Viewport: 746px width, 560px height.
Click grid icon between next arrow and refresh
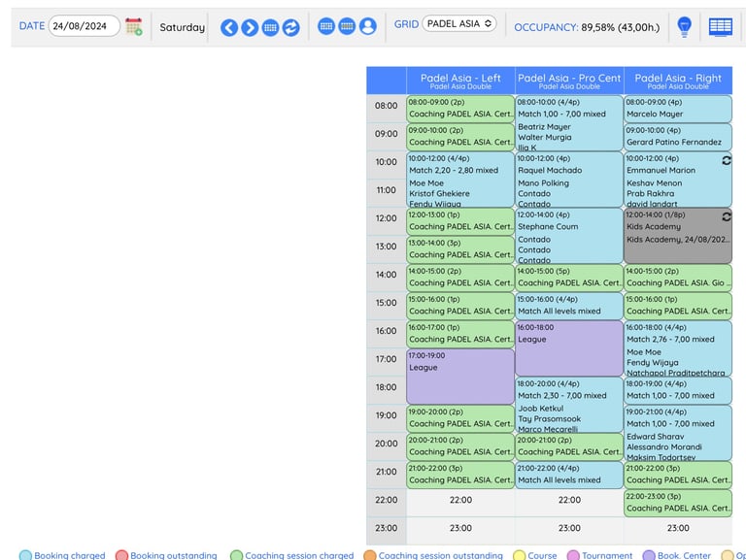[x=270, y=27]
